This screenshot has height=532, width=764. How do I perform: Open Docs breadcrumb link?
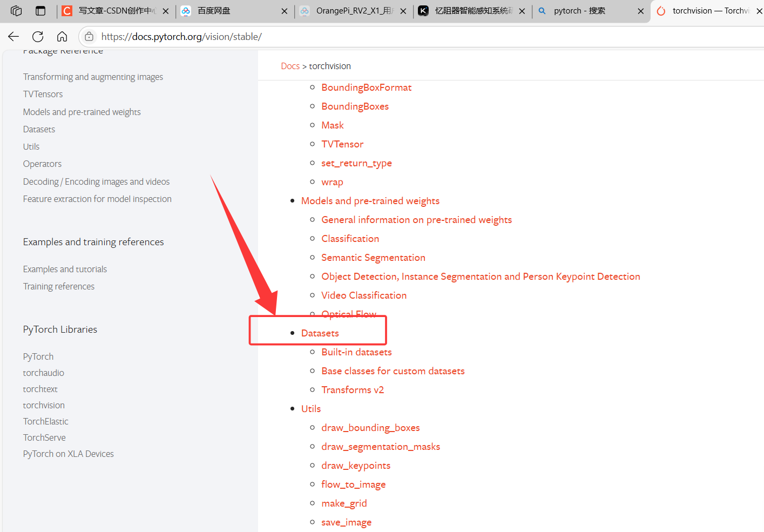[x=290, y=66]
